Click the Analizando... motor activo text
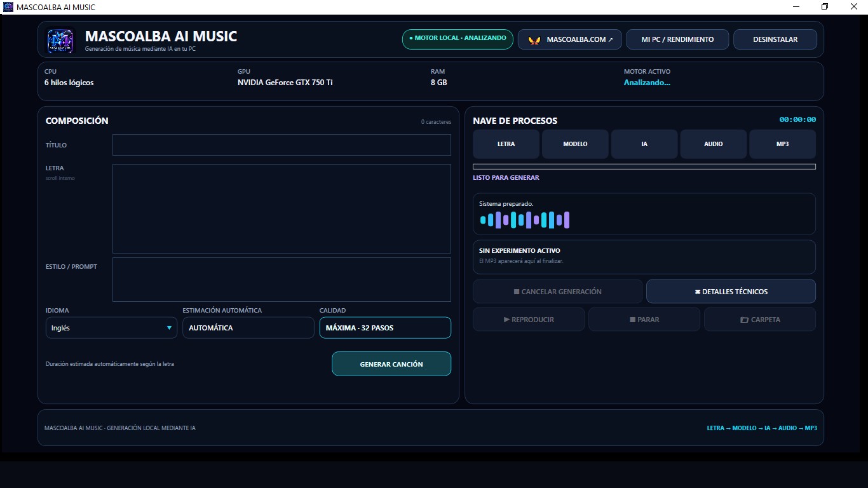The height and width of the screenshot is (488, 868). [x=647, y=83]
